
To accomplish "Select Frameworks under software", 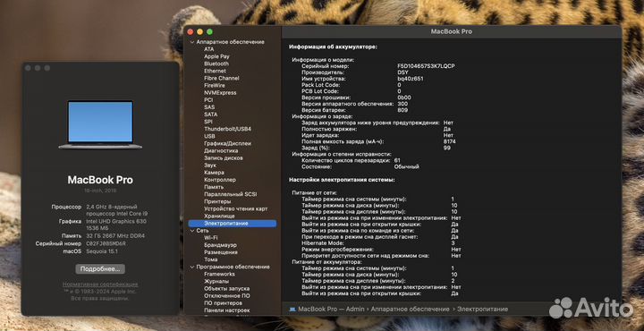I will coord(219,274).
